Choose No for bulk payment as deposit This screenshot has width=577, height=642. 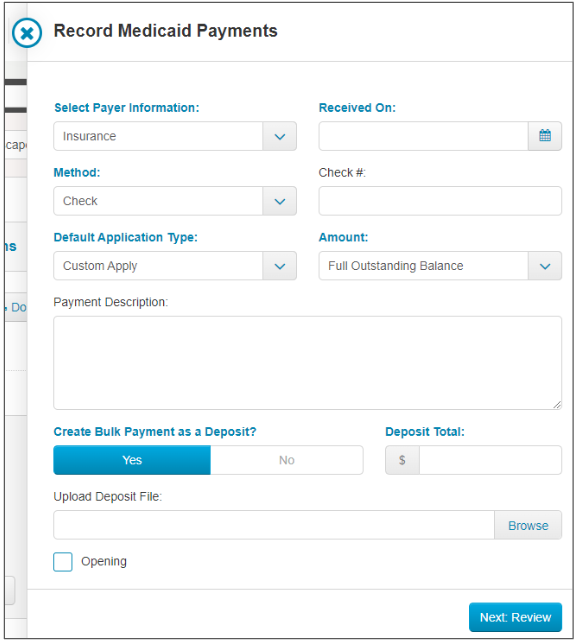(x=287, y=460)
